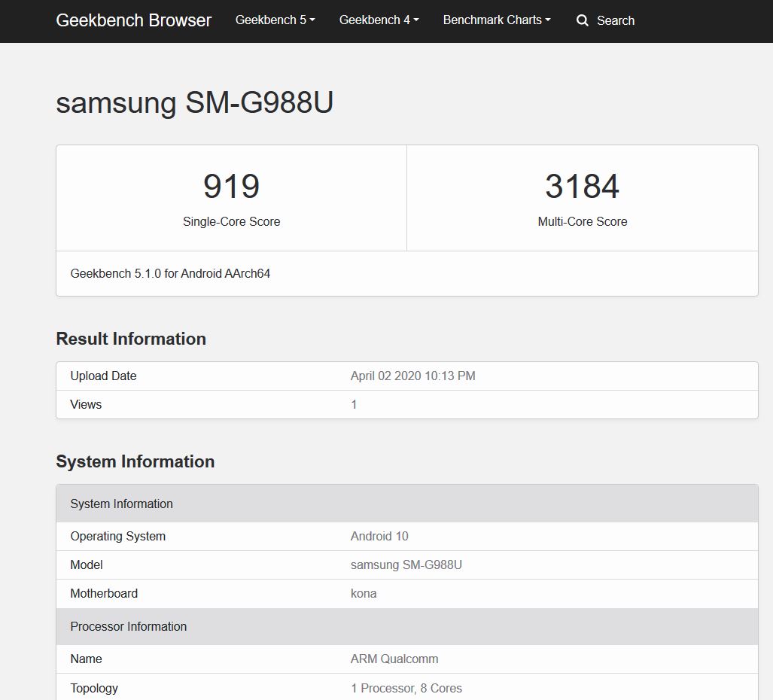Click the Motherboard label

pyautogui.click(x=104, y=594)
